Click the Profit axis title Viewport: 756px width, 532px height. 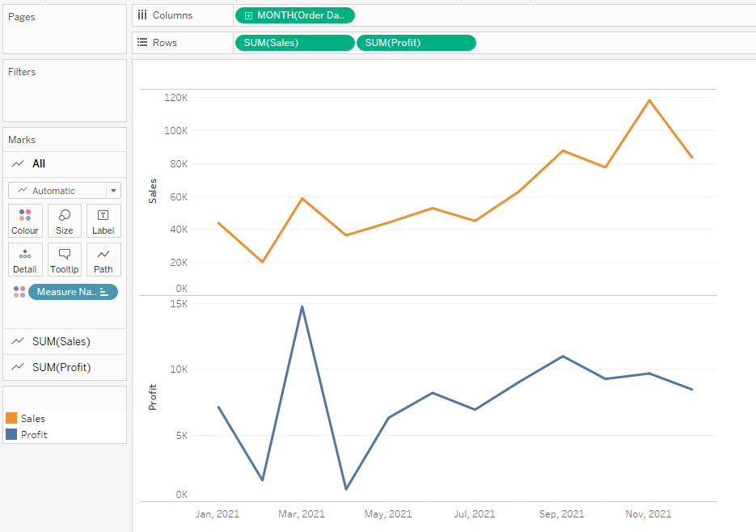[153, 397]
